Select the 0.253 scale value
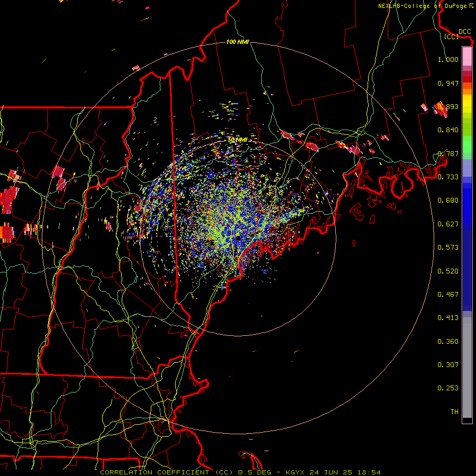This screenshot has height=476, width=476. tap(448, 388)
